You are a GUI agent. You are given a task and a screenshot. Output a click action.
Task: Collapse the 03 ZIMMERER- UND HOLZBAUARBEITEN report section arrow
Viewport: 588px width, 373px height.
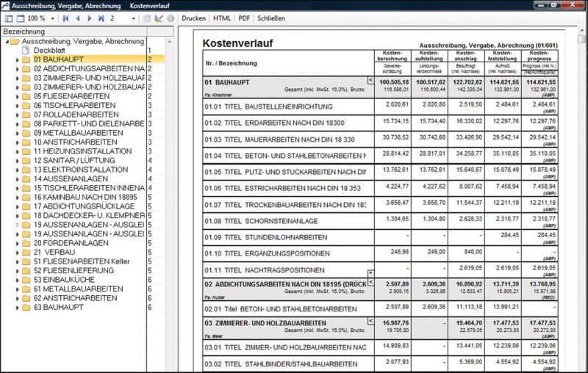[370, 321]
